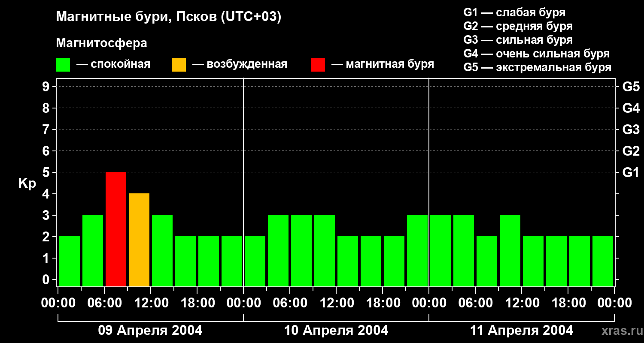Click the G1 level label on right axis

point(631,172)
